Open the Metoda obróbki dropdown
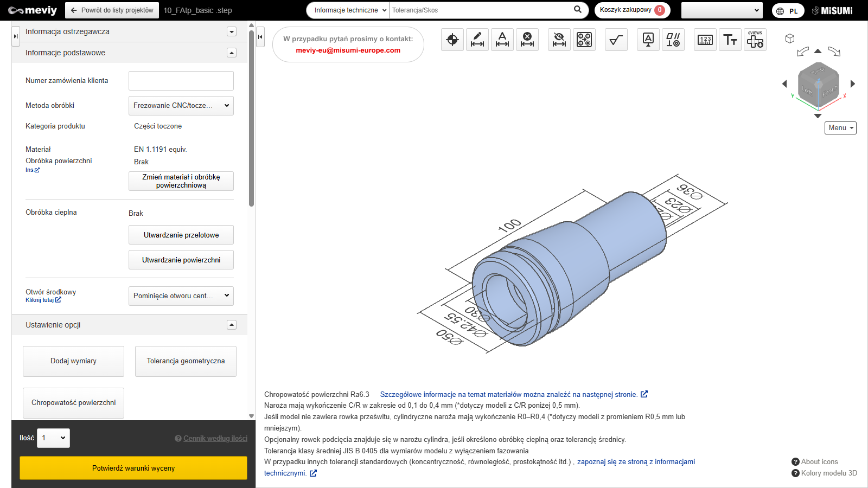Viewport: 868px width, 488px height. 181,106
